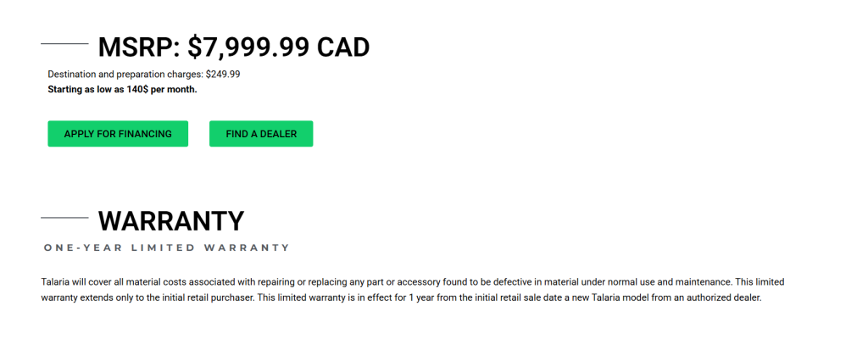This screenshot has width=868, height=350.
Task: Click the Apply for Financing button
Action: click(118, 134)
